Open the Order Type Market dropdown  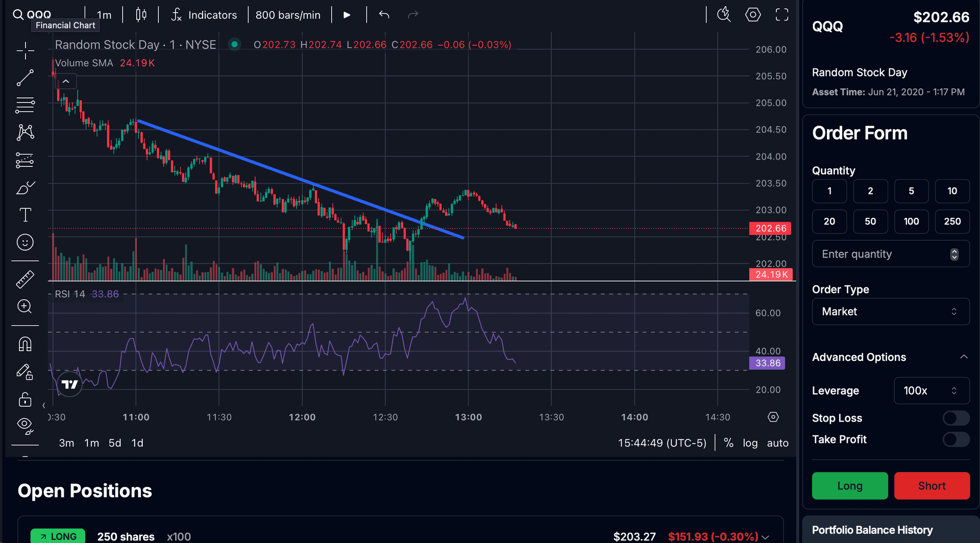coord(891,311)
